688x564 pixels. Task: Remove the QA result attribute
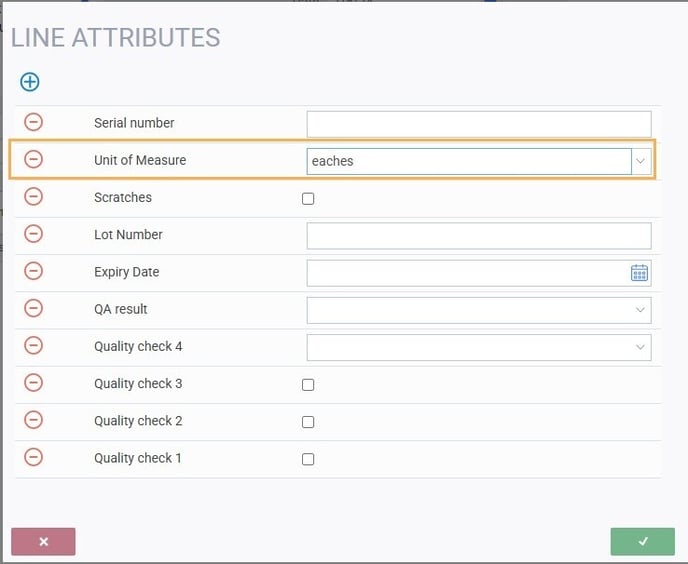[33, 308]
